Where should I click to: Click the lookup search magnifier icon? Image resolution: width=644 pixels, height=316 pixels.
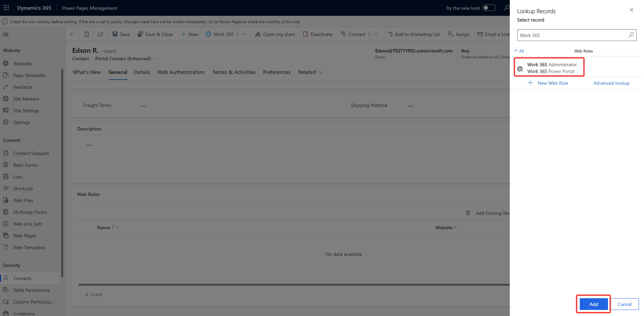point(631,35)
